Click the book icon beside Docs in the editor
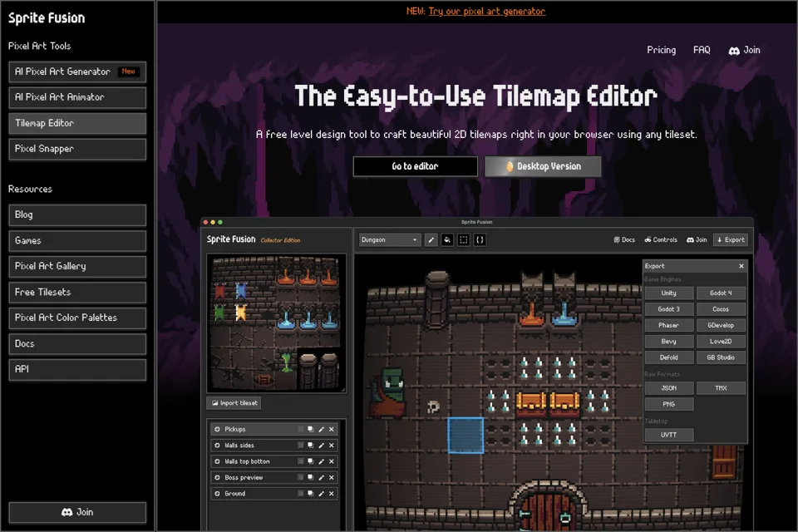Image resolution: width=798 pixels, height=532 pixels. [x=616, y=239]
